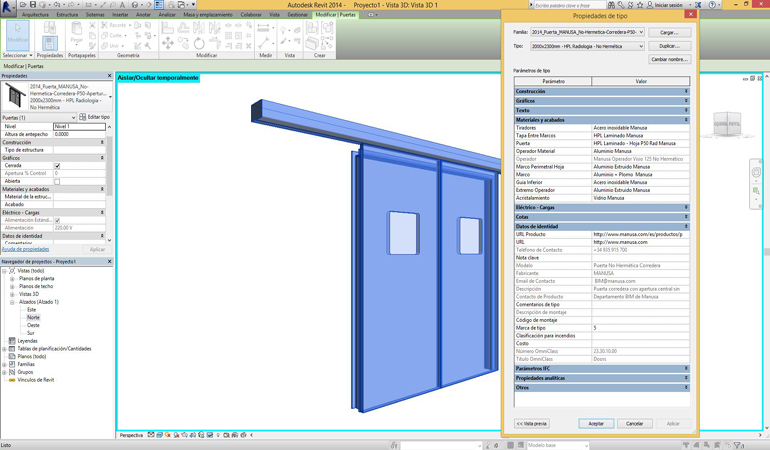Viewport: 770px width, 450px height.
Task: Click the detail level icon in view control bar
Action: [x=151, y=435]
